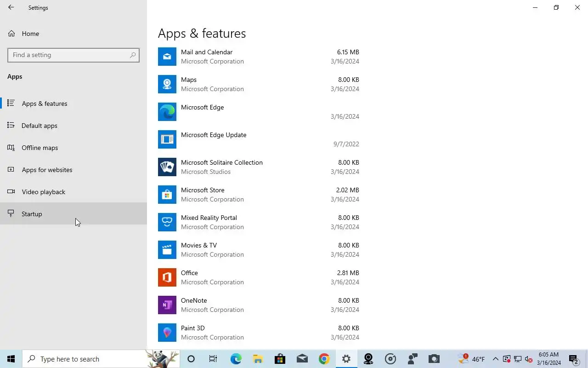Open the disc media app on taskbar
The width and height of the screenshot is (588, 368).
click(390, 359)
